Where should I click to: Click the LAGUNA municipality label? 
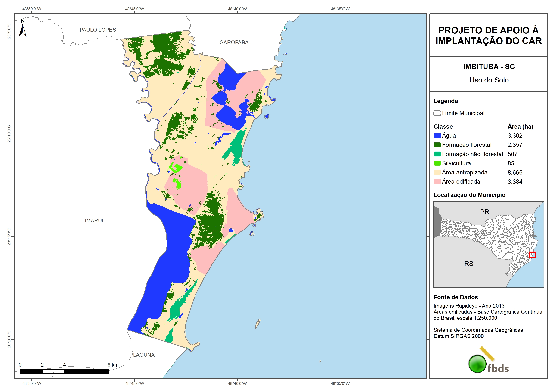pos(144,355)
